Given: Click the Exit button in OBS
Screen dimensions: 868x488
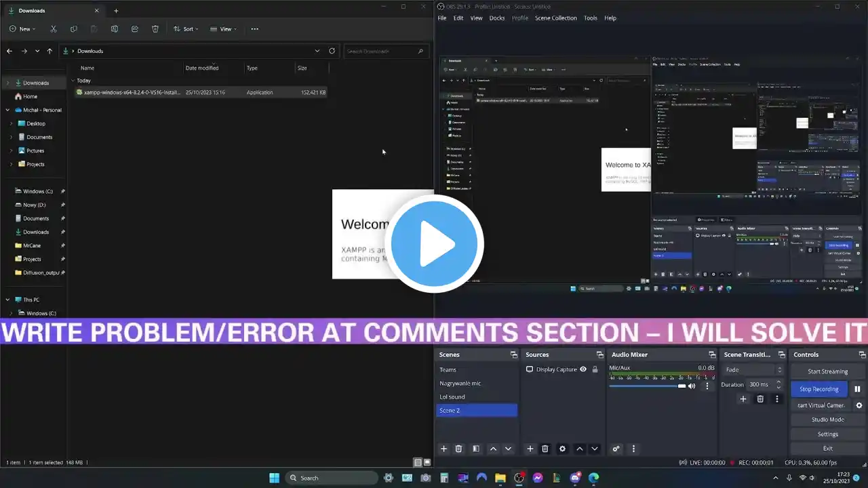Looking at the screenshot, I should click(827, 449).
